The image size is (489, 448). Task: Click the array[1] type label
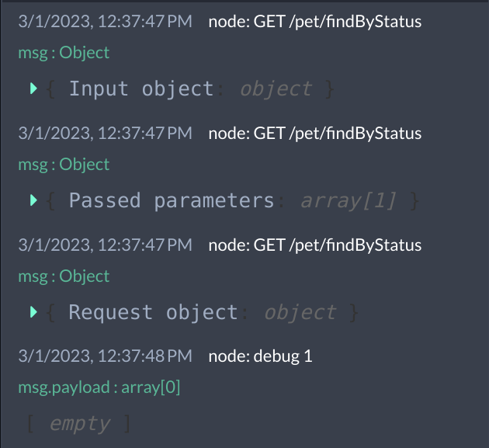click(348, 201)
